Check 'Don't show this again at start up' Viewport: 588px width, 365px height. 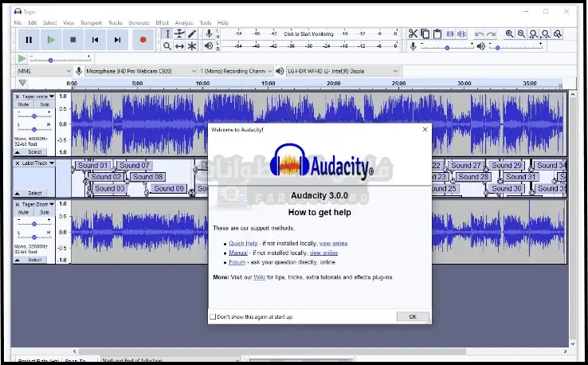tap(213, 316)
